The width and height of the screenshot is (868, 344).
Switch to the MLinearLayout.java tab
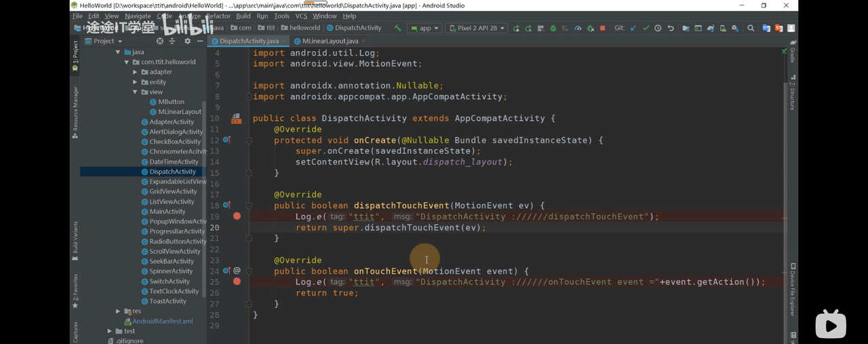click(330, 41)
